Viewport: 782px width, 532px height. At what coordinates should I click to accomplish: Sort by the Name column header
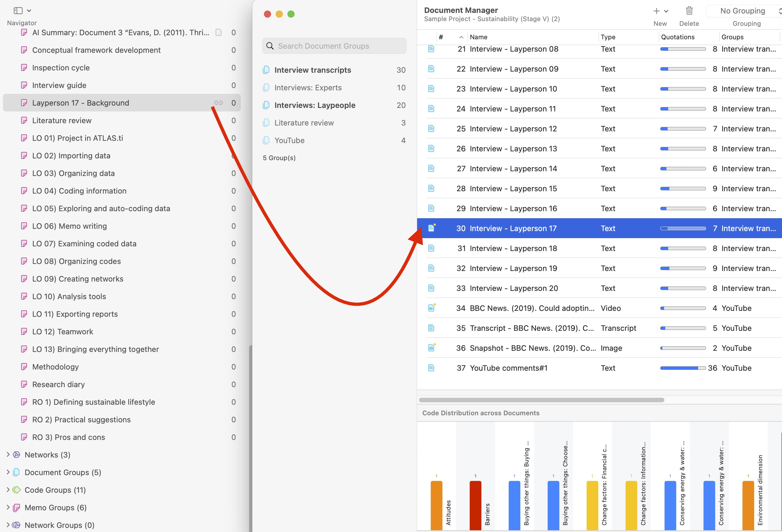478,37
